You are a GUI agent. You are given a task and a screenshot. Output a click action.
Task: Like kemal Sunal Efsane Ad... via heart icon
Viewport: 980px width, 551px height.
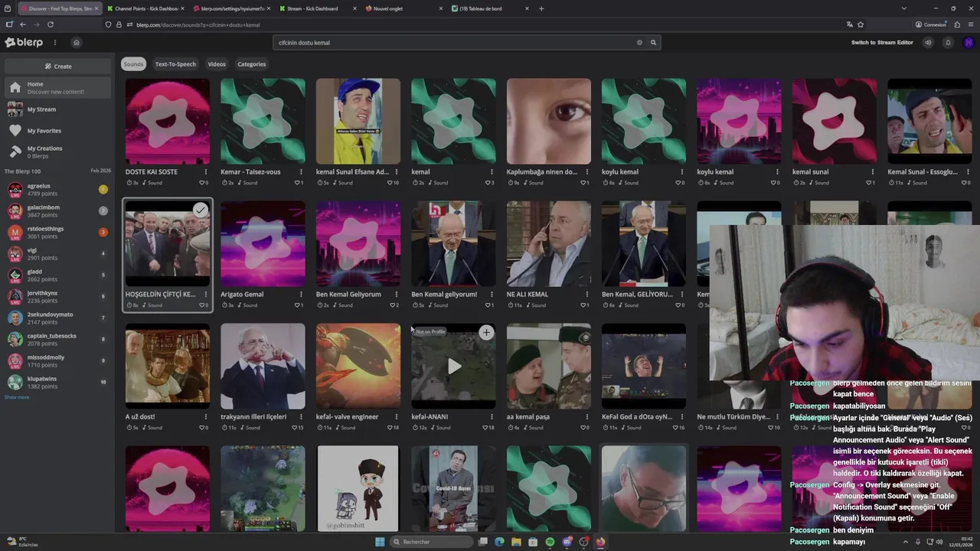point(390,183)
